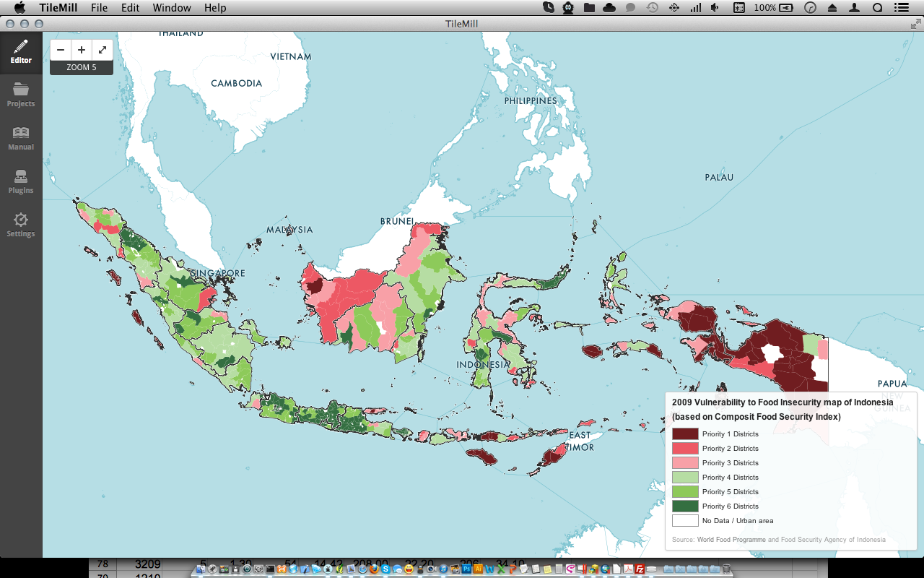
Task: Click the folder icon in menu bar
Action: click(x=589, y=7)
